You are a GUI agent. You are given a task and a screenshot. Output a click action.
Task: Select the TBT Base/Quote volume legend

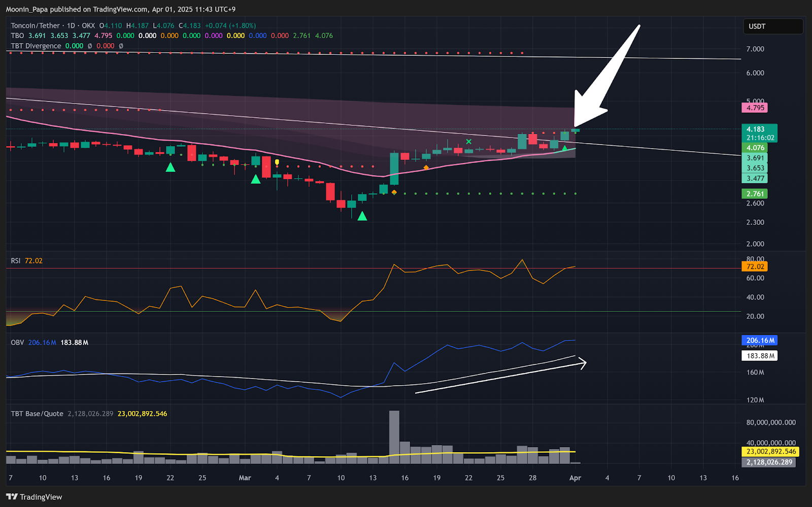(x=37, y=414)
